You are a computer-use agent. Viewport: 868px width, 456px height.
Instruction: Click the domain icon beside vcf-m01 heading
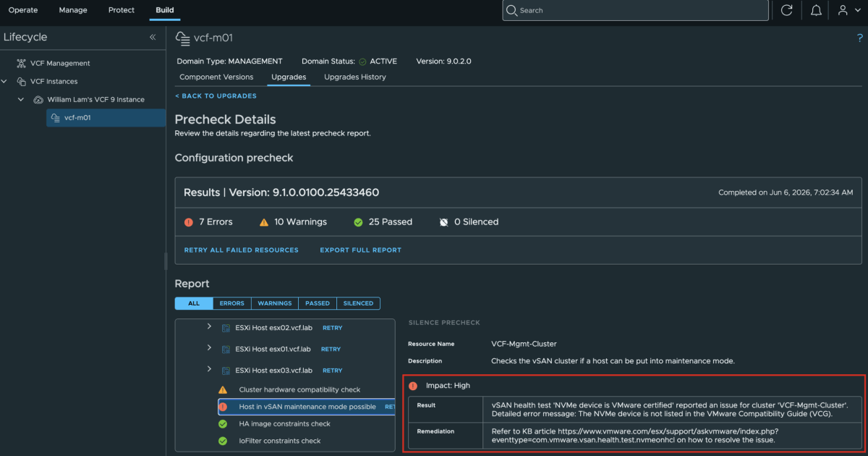(x=182, y=38)
